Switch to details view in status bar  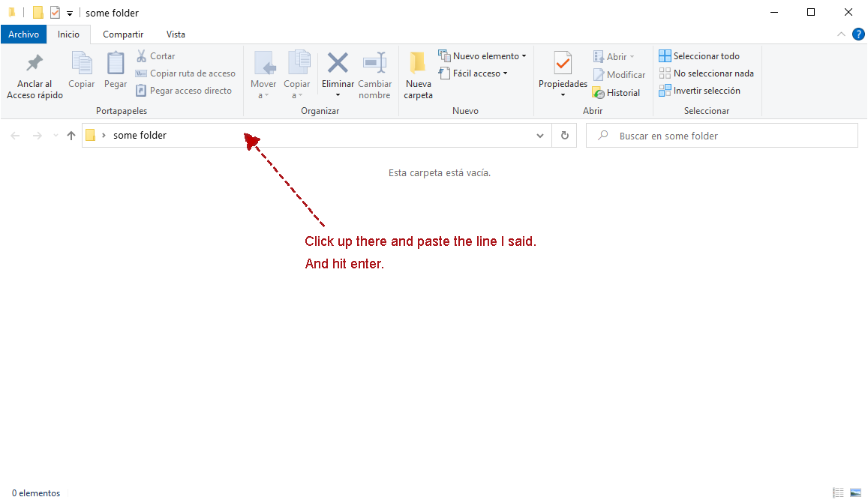pyautogui.click(x=838, y=493)
